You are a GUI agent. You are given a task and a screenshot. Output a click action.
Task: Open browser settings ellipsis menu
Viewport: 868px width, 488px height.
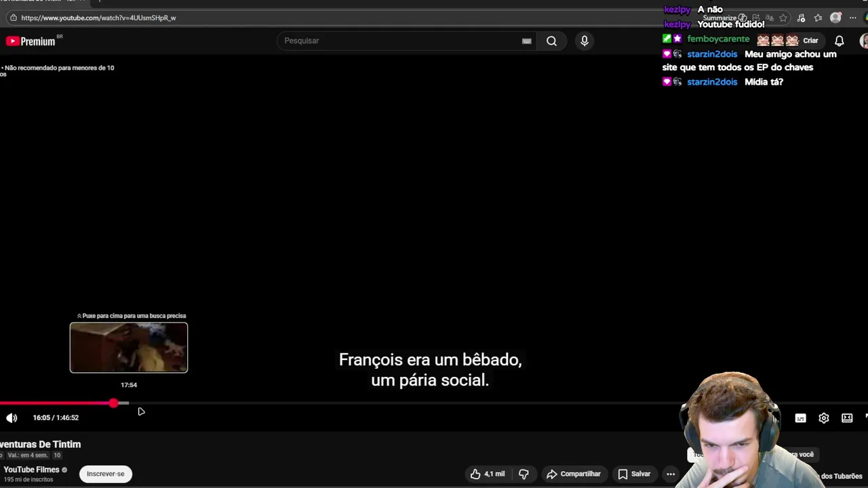pos(853,18)
